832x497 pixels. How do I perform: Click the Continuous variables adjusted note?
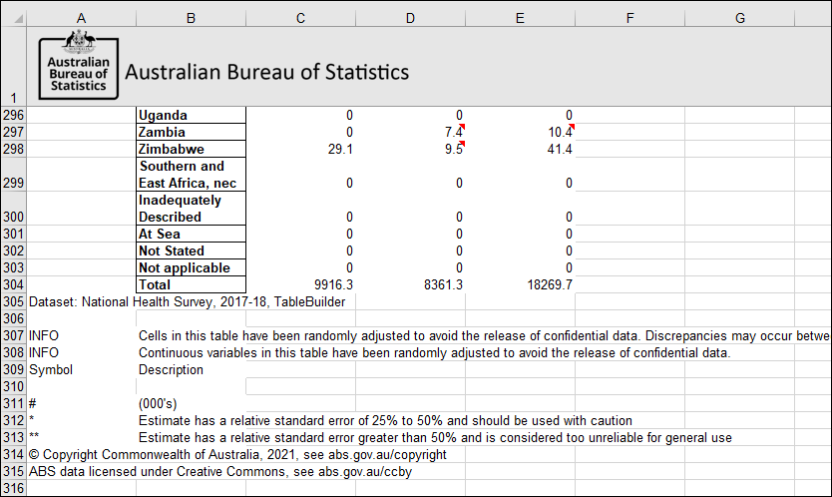coord(434,353)
